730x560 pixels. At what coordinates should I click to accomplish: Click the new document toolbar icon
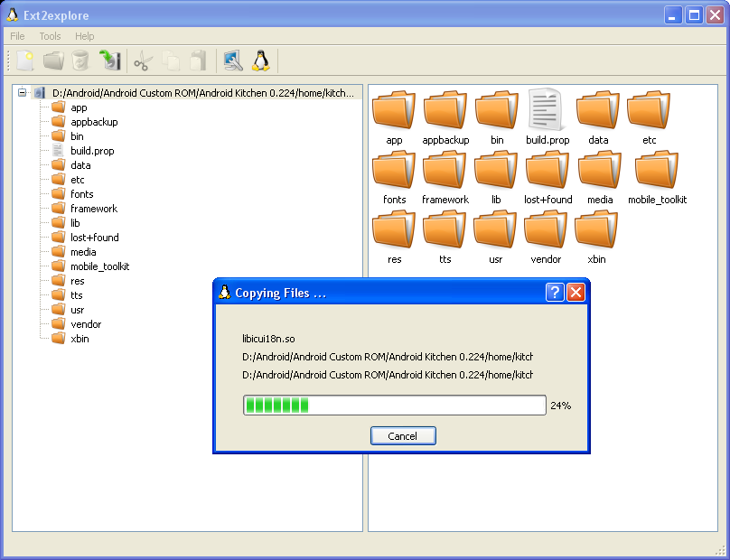24,61
